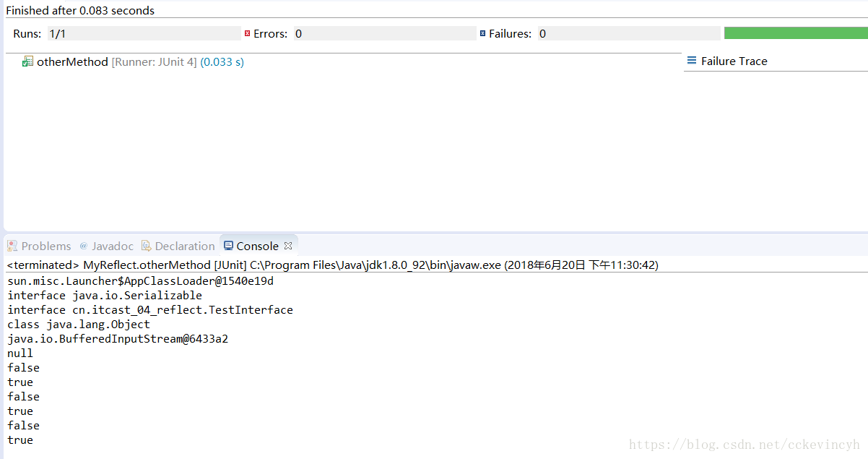Click the Javadoc @ icon
Viewport: 868px width, 459px height.
pyautogui.click(x=84, y=246)
